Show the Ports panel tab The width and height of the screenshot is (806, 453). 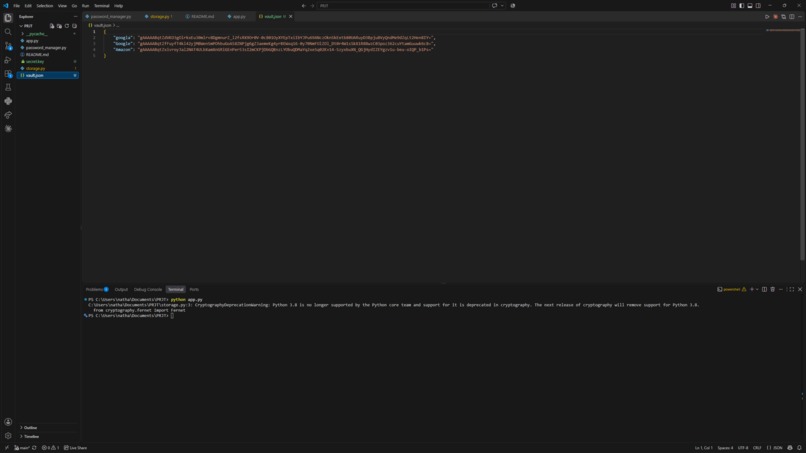point(194,289)
